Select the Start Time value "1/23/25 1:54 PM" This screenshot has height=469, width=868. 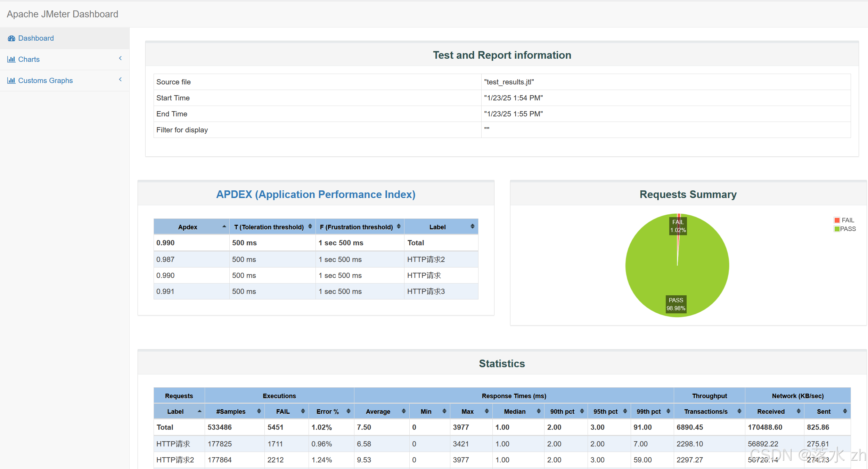[x=513, y=98]
